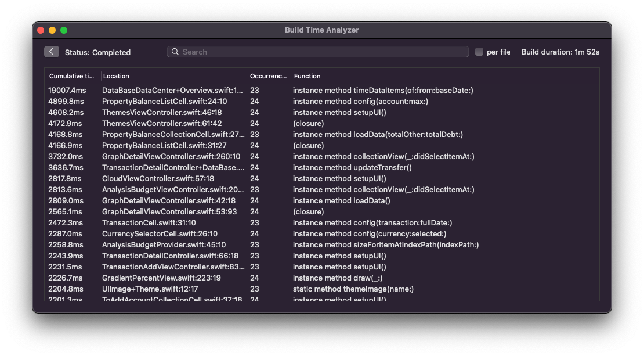The width and height of the screenshot is (644, 356).
Task: Select the TransactionCell.swift:31:10 row
Action: click(321, 222)
